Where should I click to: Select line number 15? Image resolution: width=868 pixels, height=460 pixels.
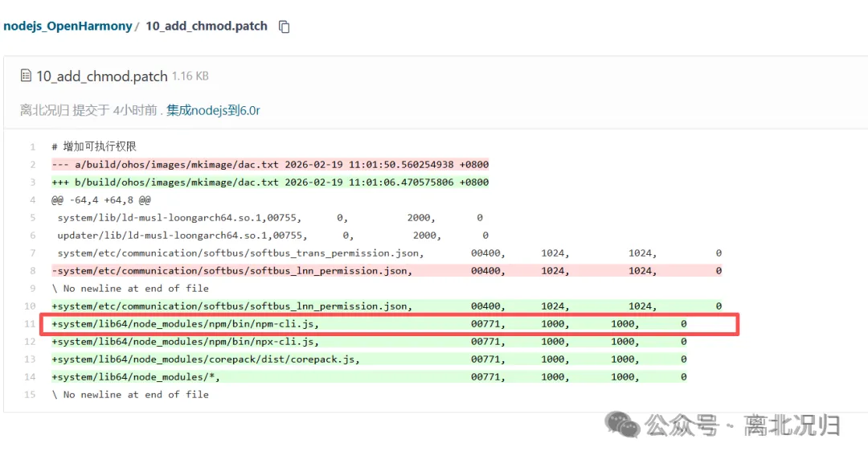click(31, 395)
